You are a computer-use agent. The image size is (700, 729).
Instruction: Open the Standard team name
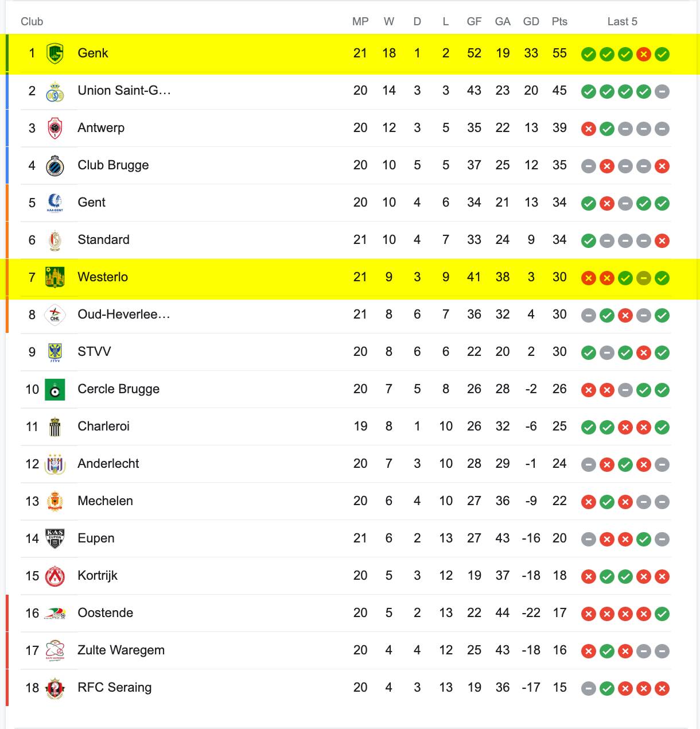103,239
